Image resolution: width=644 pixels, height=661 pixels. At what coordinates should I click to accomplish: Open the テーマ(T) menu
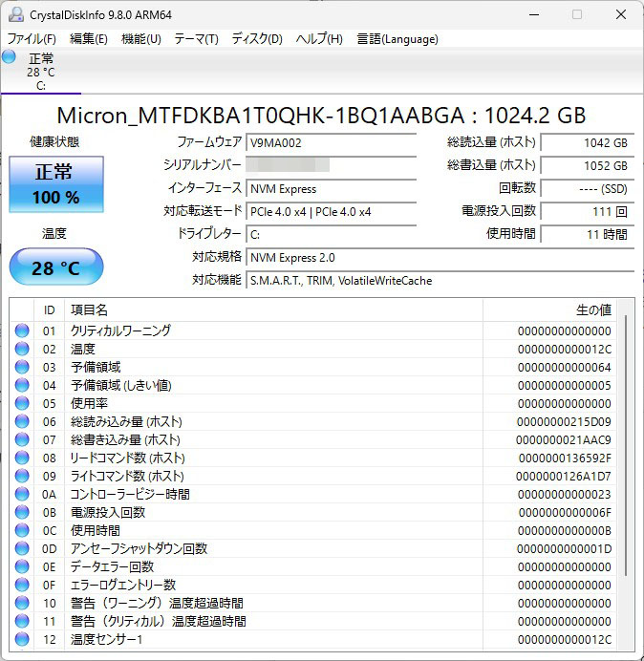[196, 39]
